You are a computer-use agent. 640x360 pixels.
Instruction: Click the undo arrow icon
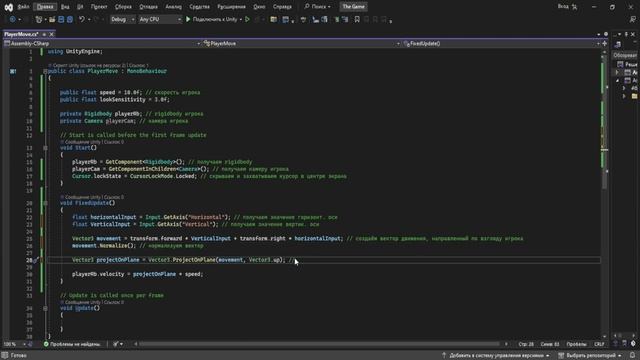tap(82, 19)
